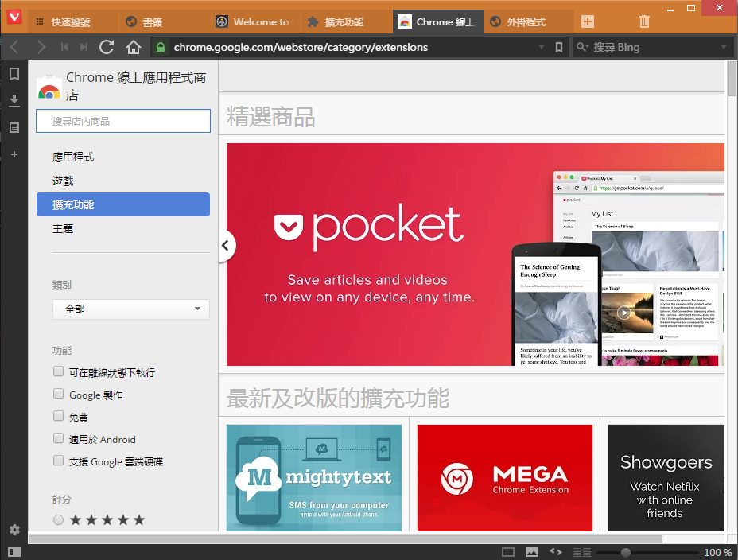738x560 pixels.
Task: Click the rewind navigation icon
Action: [x=65, y=47]
